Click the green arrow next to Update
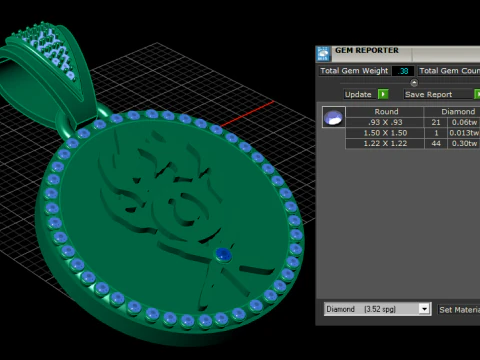The width and height of the screenshot is (480, 360). point(383,94)
